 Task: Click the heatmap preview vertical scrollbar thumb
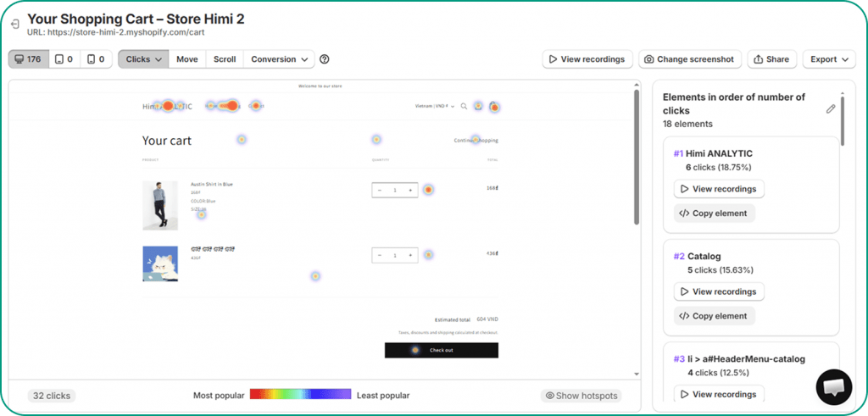click(636, 157)
